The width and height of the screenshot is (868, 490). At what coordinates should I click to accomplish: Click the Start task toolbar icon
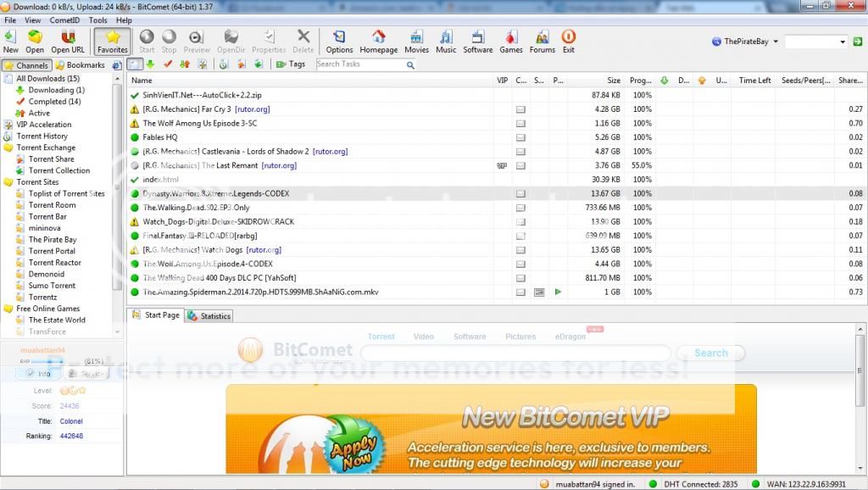point(147,42)
